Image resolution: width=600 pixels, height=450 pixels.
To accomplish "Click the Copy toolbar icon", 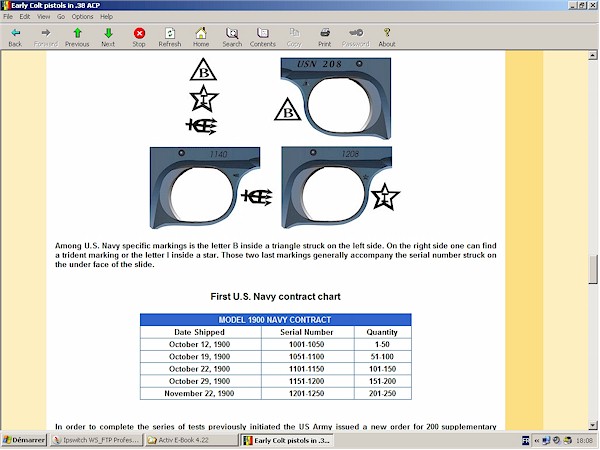I will tap(294, 37).
